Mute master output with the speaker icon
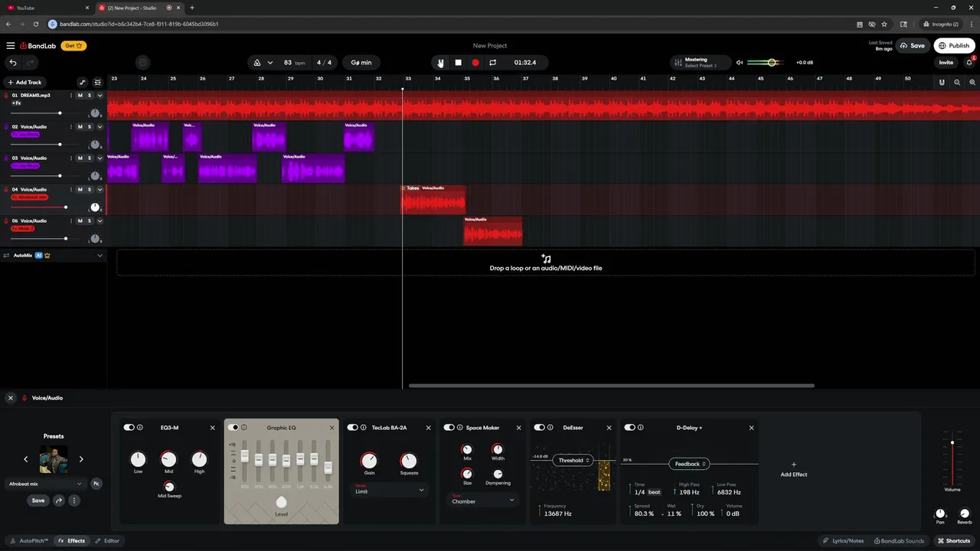Viewport: 980px width, 551px height. [740, 63]
